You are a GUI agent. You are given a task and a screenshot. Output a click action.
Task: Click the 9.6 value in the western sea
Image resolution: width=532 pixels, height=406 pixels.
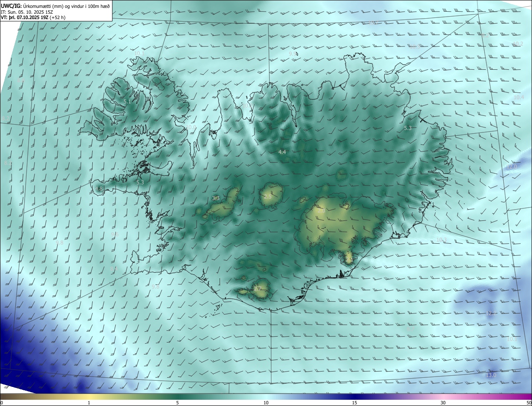tap(115, 234)
